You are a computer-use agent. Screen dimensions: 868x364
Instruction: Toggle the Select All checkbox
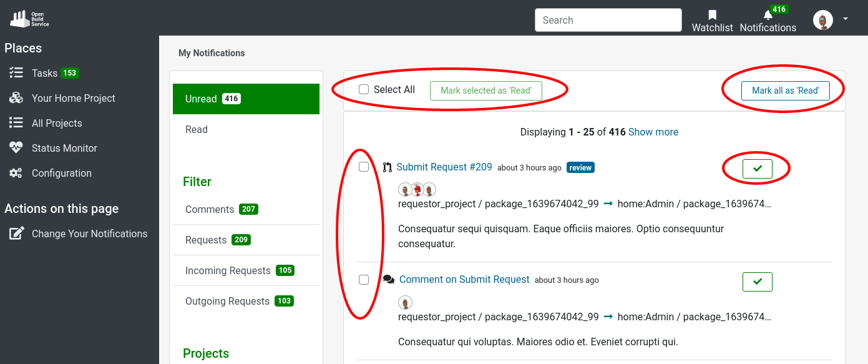[364, 90]
